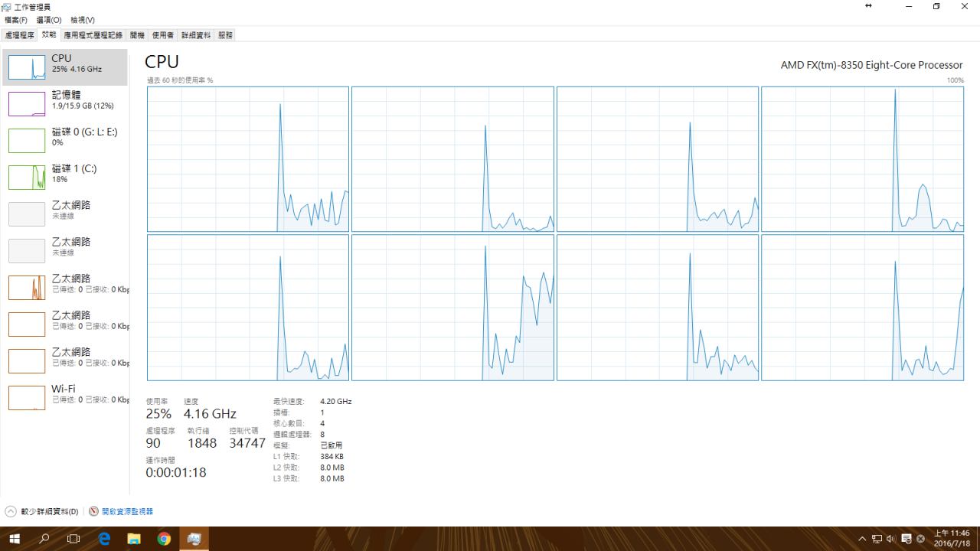Click the 運作時間 value 0:00:01:18
The image size is (980, 551).
176,472
